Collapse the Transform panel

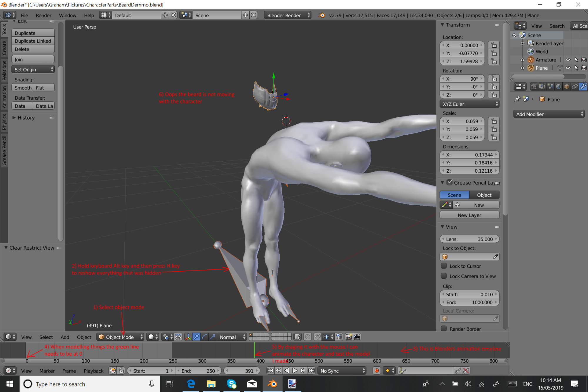click(x=442, y=25)
